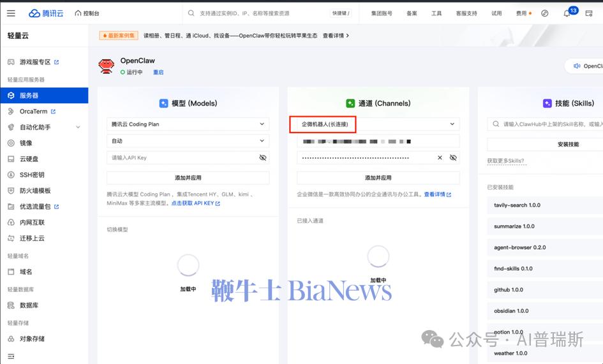Click the 域名 sidebar icon
Viewport: 603px width, 364px height.
pos(11,272)
